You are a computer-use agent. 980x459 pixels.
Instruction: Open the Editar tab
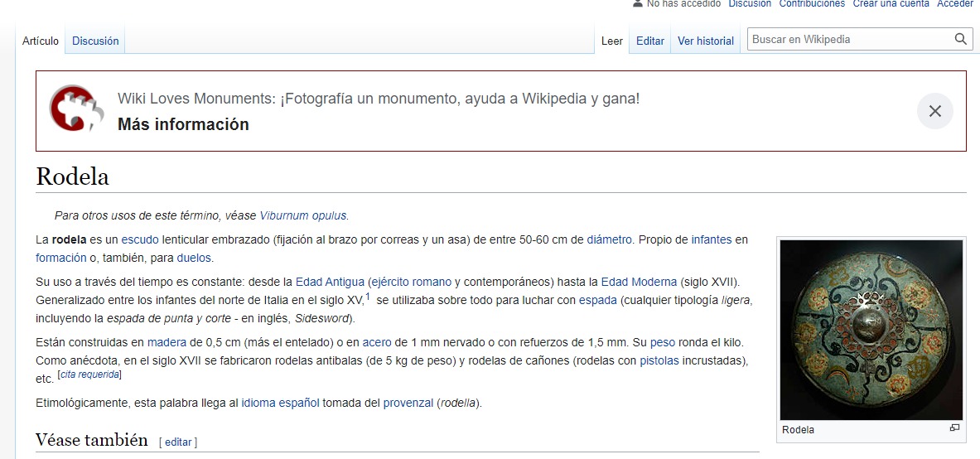tap(650, 41)
